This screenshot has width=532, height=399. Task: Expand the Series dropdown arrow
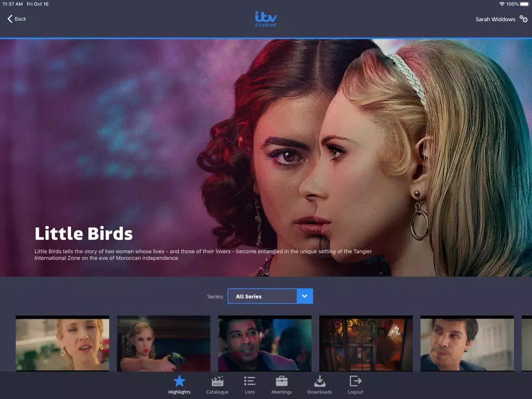305,296
